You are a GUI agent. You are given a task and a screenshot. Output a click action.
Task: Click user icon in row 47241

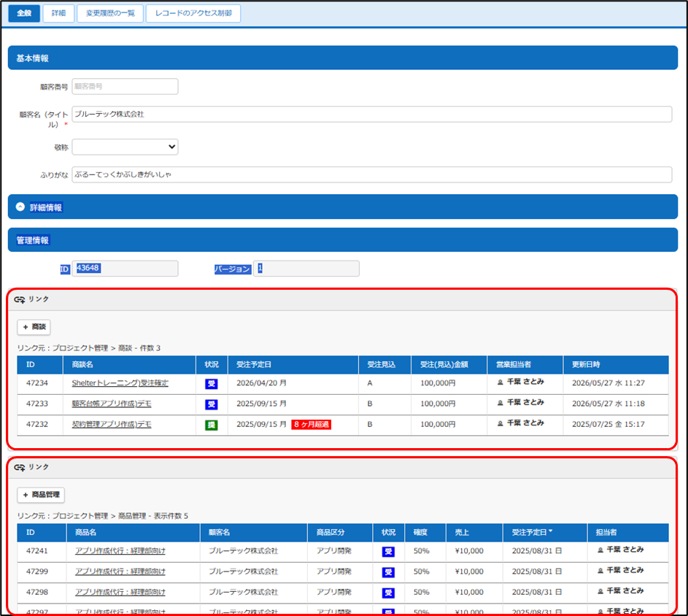(x=600, y=550)
